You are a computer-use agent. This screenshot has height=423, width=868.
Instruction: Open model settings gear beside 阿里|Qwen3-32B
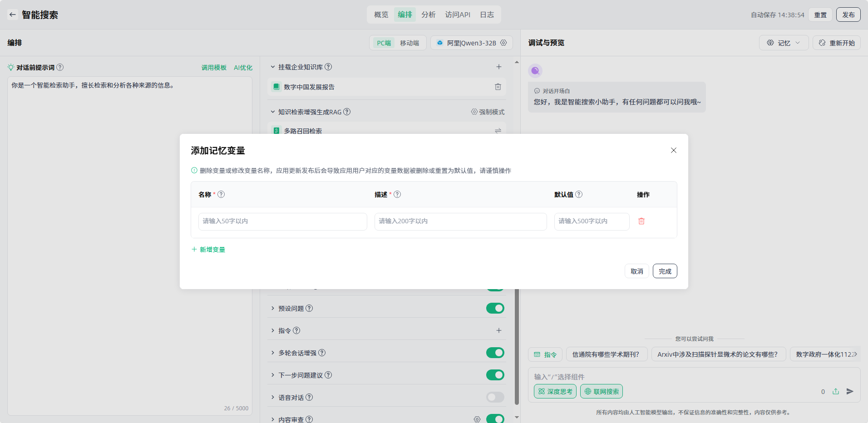[x=503, y=43]
